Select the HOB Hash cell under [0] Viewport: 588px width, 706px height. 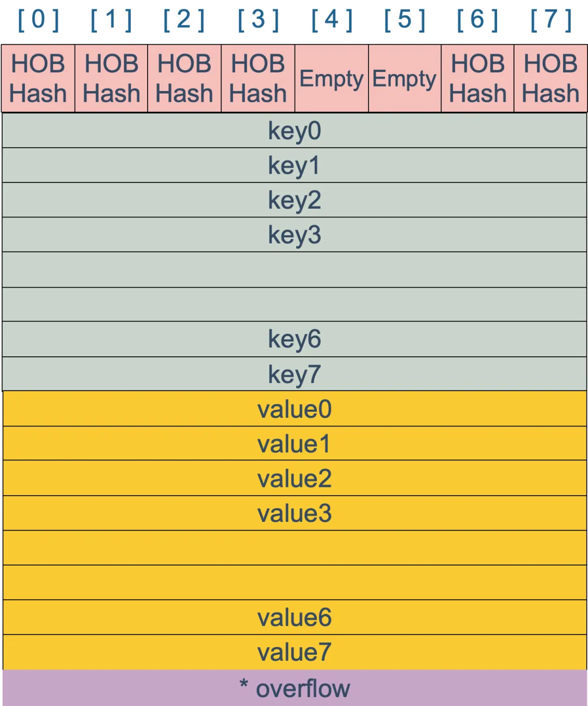click(x=38, y=78)
